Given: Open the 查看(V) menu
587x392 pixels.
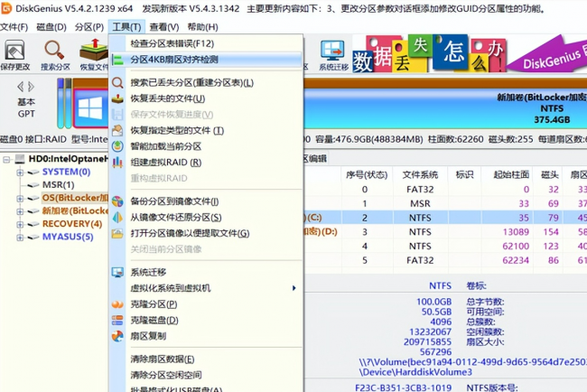Looking at the screenshot, I should 164,27.
